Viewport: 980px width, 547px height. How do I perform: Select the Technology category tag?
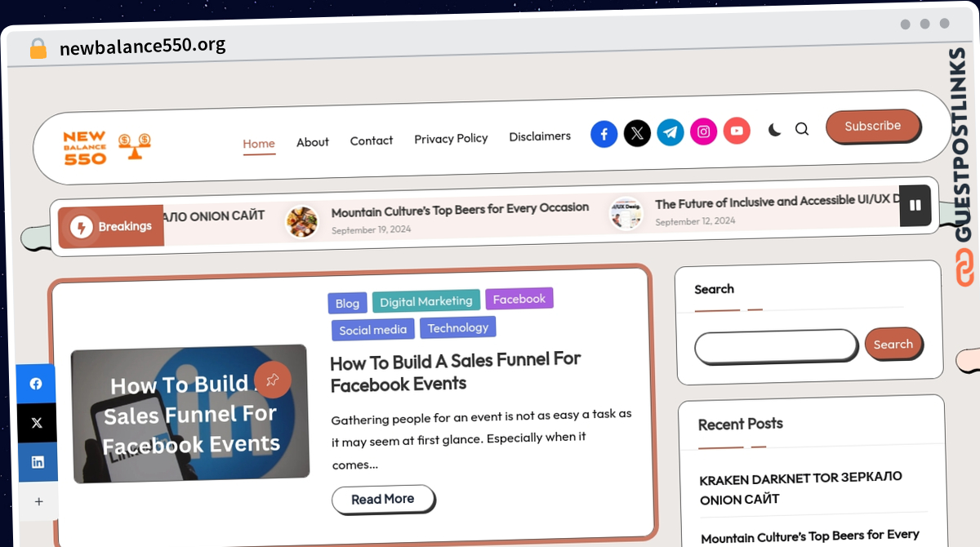coord(458,327)
